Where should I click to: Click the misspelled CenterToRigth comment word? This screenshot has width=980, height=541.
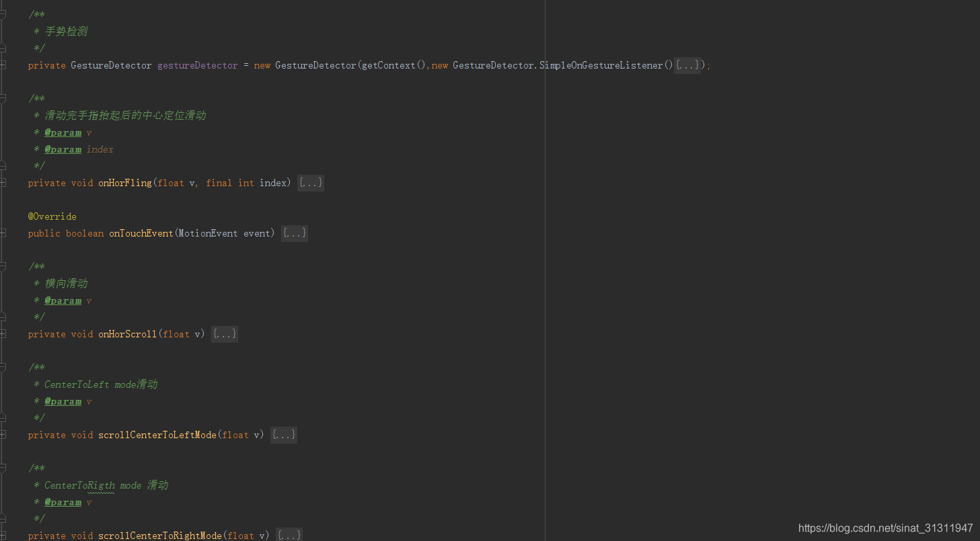click(x=79, y=485)
